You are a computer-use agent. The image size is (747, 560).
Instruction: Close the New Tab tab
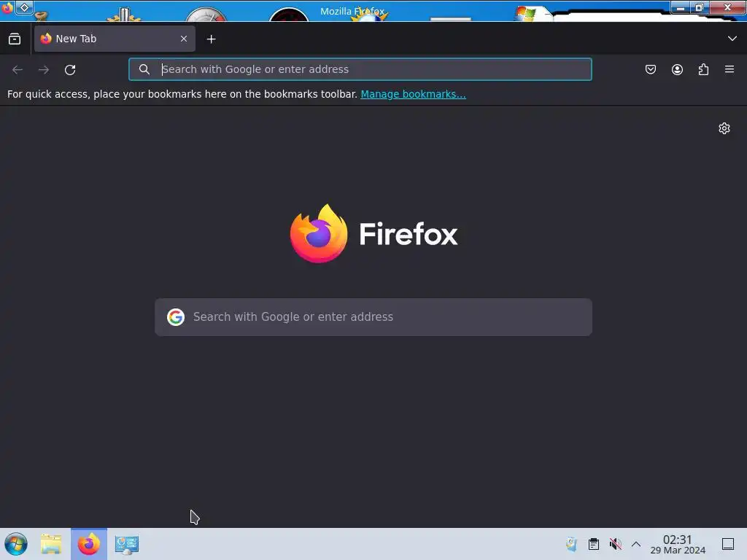point(184,39)
